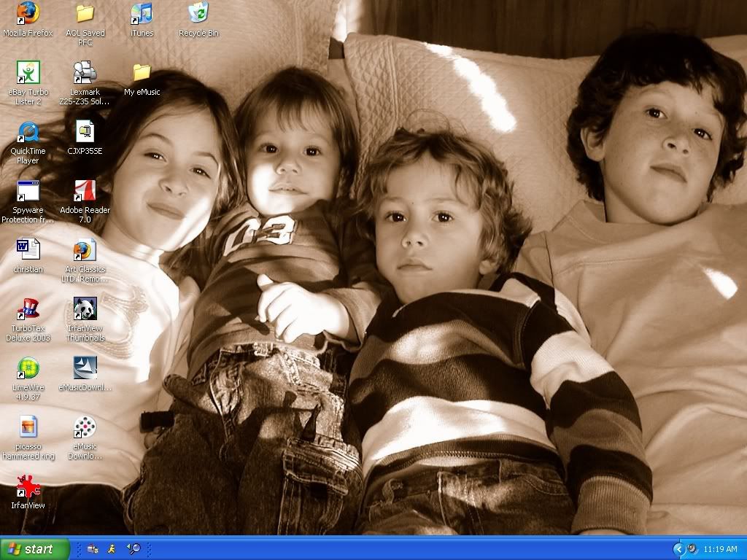The width and height of the screenshot is (747, 560).
Task: Select the Lexmark Z25-Z35 solution icon
Action: [x=85, y=71]
